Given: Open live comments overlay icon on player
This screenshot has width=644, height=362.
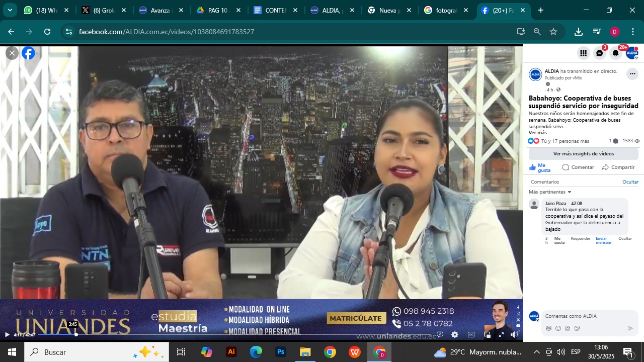Looking at the screenshot, I should [440, 334].
